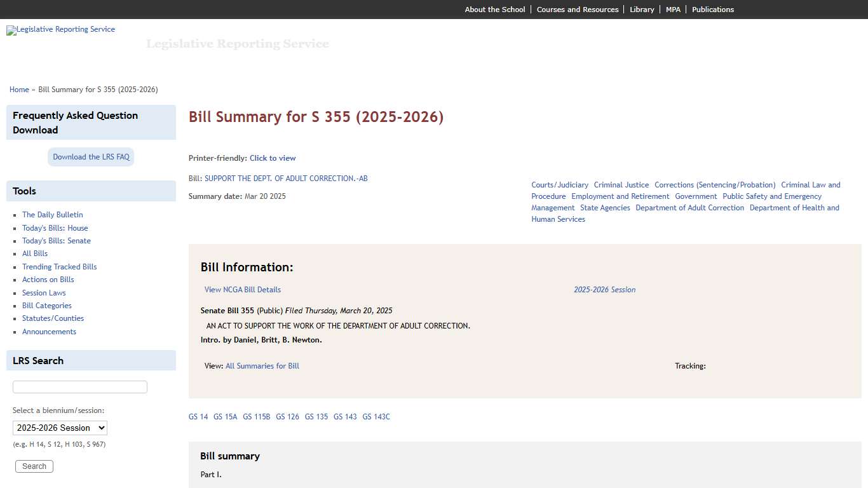Browse Bill Categories
The image size is (868, 488).
pos(46,306)
